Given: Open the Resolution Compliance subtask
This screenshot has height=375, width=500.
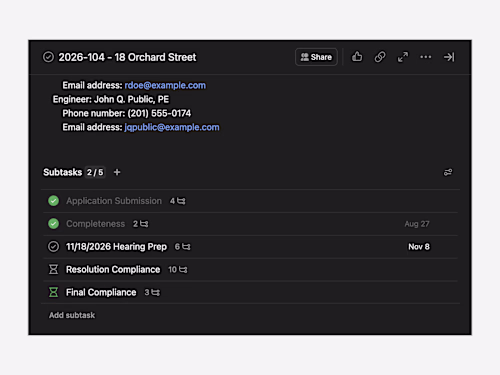Looking at the screenshot, I should (x=113, y=269).
